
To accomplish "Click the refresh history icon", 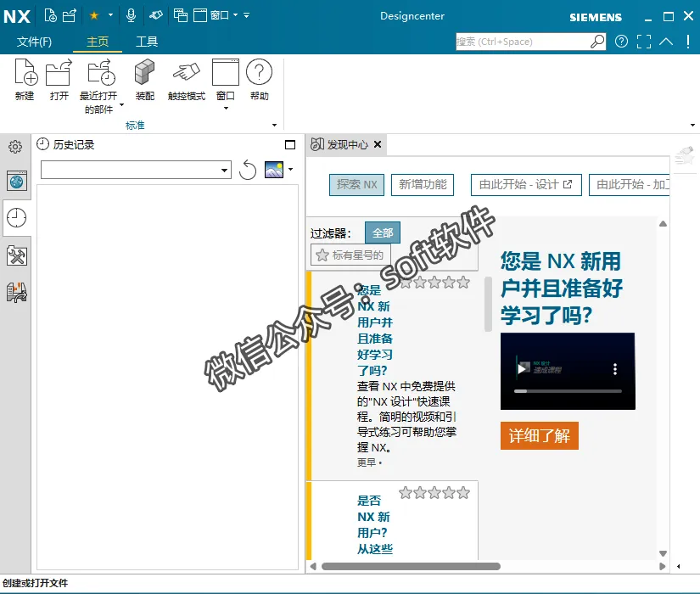I will pyautogui.click(x=247, y=170).
